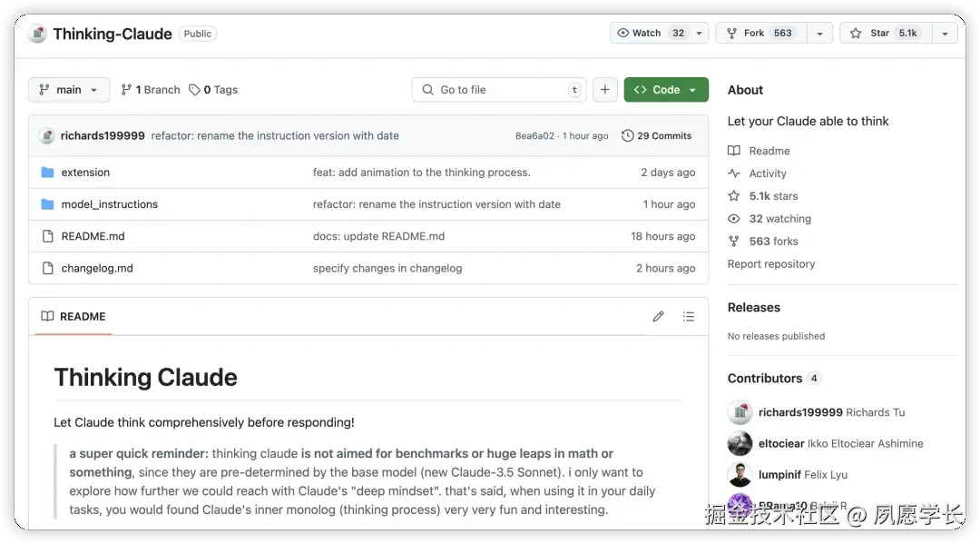Viewport: 980px width, 544px height.
Task: Open the main branch selector
Action: tap(69, 90)
